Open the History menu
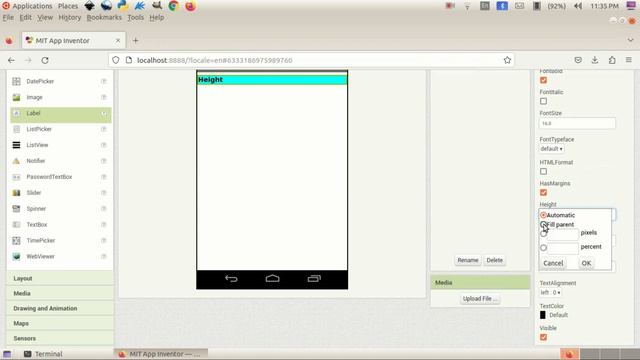640x360 pixels. click(x=70, y=18)
